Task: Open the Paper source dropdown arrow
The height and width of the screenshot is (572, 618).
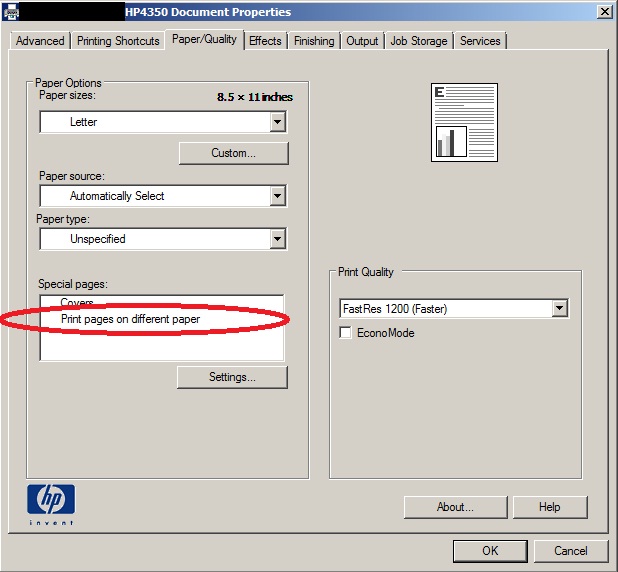Action: pyautogui.click(x=278, y=196)
